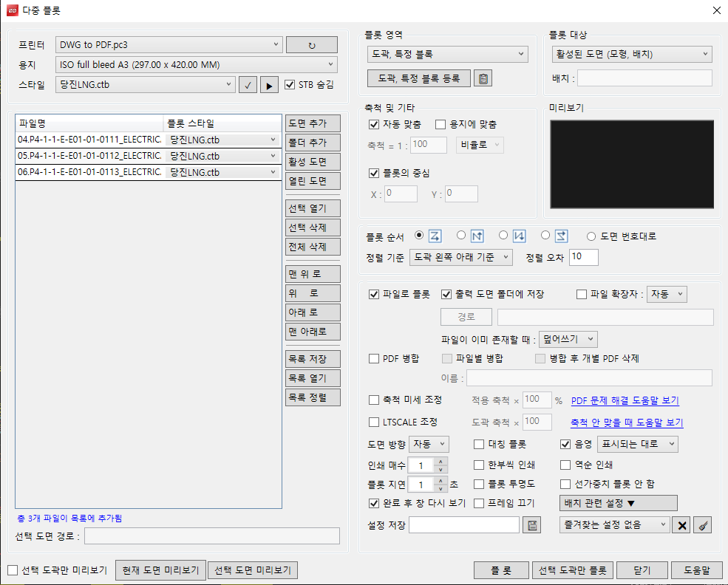Click the first plot order Z-pattern icon
728x585 pixels.
tap(435, 236)
